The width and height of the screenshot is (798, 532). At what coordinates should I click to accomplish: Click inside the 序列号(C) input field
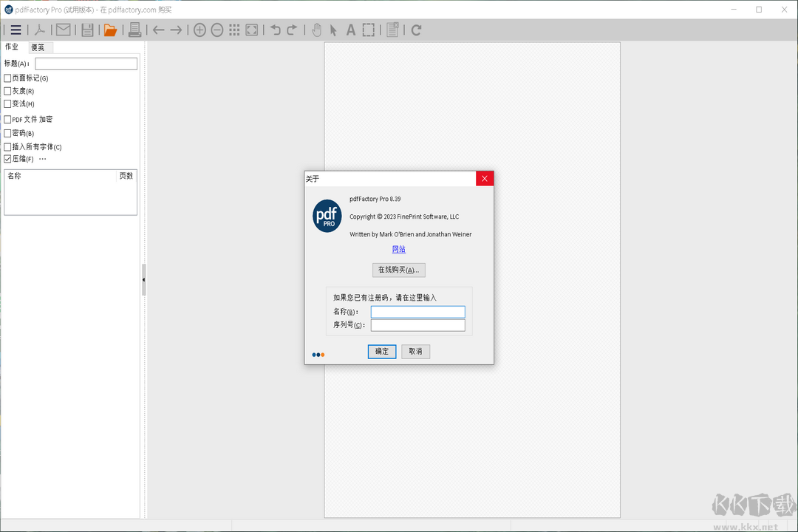tap(417, 325)
